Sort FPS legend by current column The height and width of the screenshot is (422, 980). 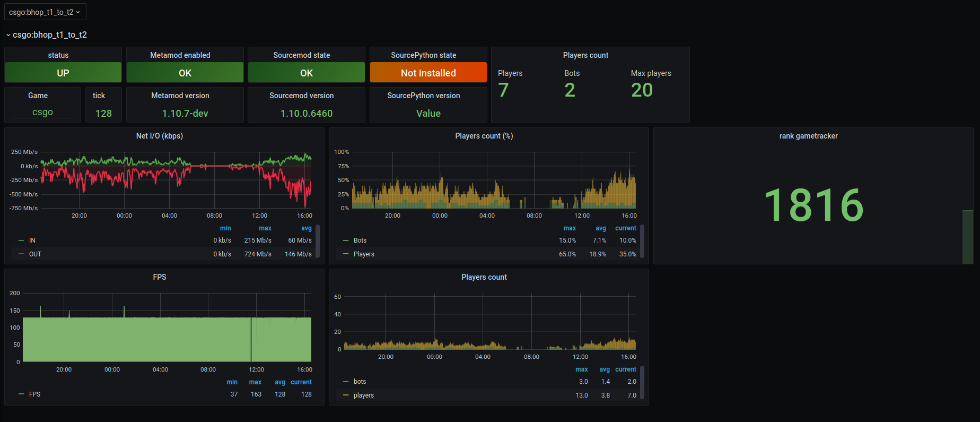(x=301, y=382)
